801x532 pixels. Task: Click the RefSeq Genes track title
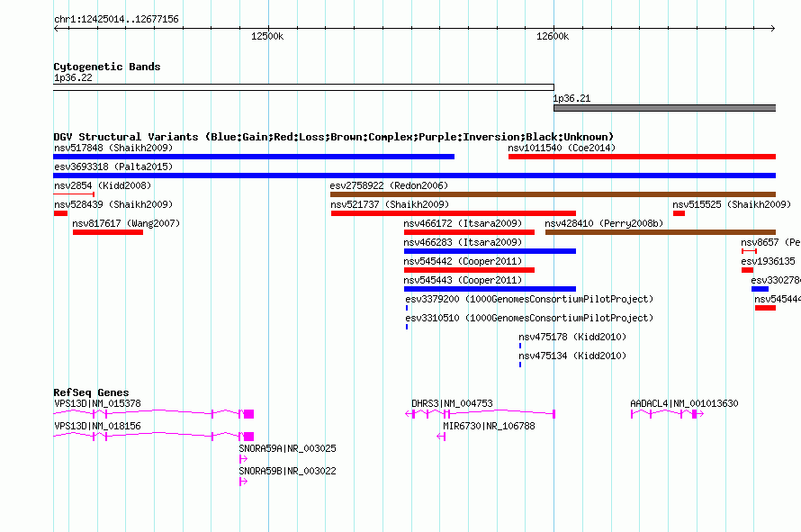91,392
